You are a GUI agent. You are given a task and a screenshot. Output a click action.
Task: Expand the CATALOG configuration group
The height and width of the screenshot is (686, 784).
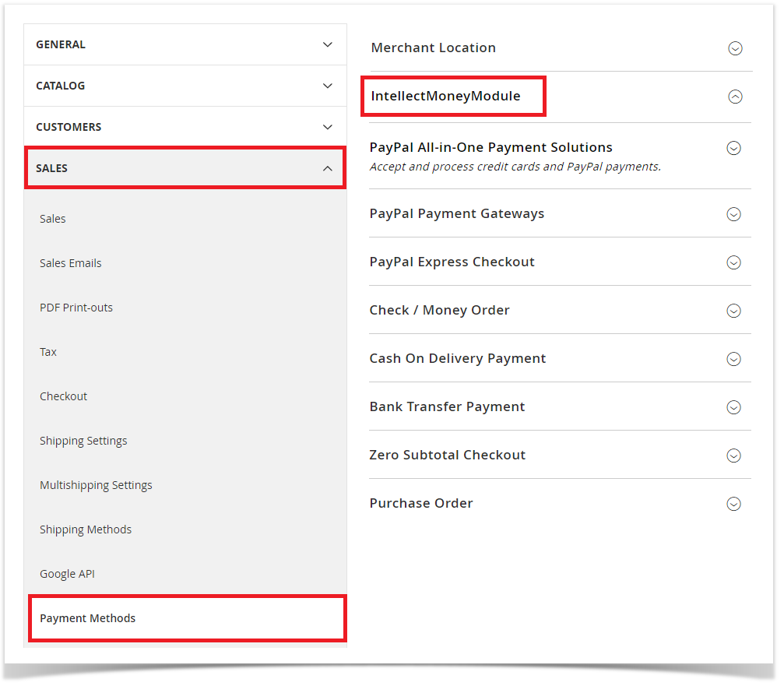(x=185, y=86)
